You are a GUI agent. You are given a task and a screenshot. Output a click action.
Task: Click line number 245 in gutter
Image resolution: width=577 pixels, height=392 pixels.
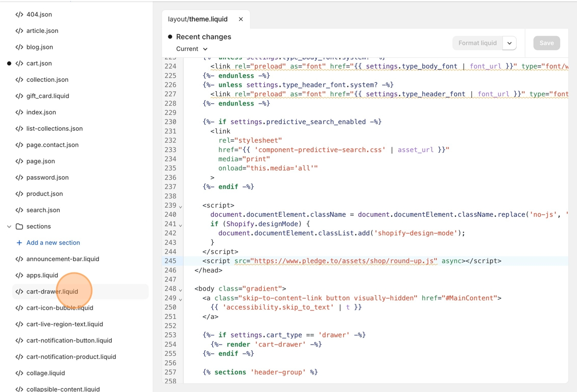(171, 261)
